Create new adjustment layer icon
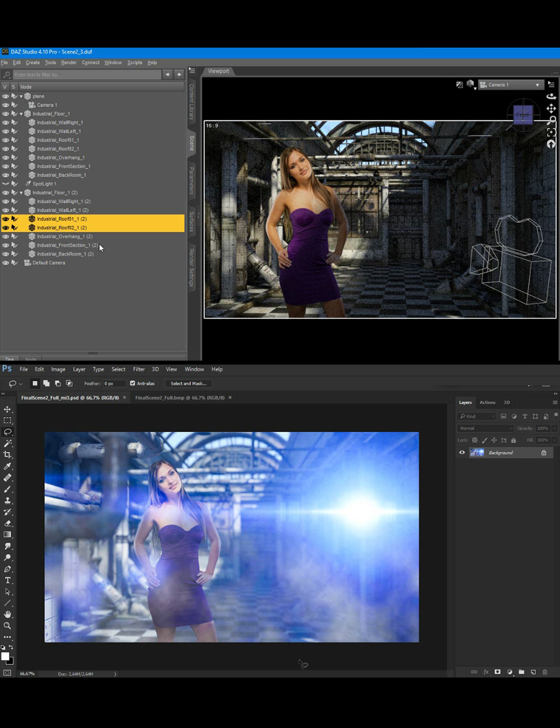560x728 pixels. coord(510,672)
